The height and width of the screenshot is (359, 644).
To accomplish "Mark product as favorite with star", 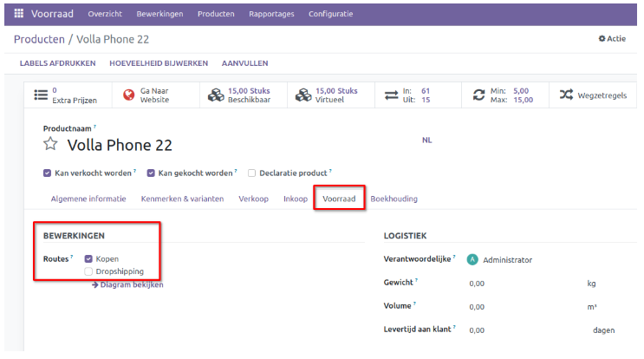I will click(50, 145).
